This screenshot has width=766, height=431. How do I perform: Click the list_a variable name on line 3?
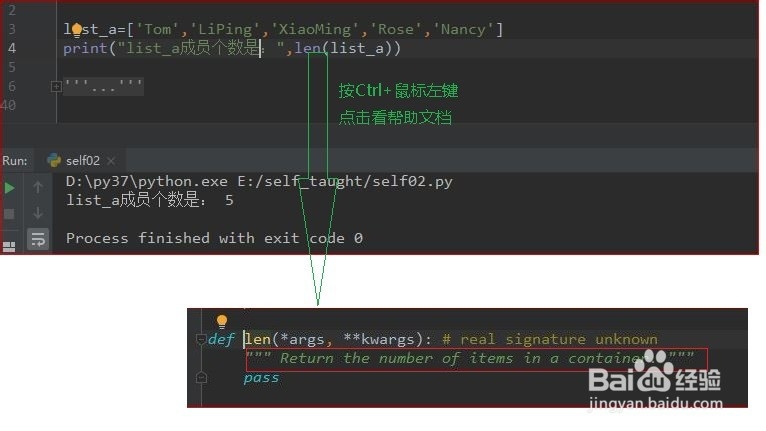90,29
